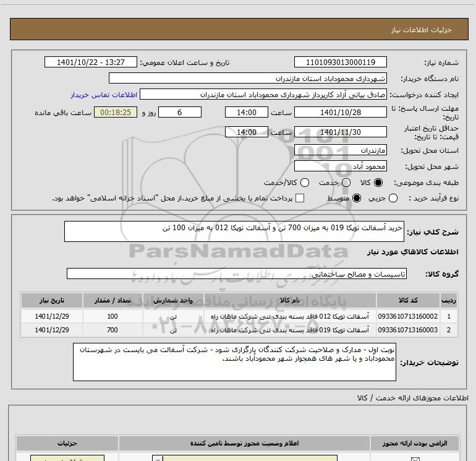Click the price validity hour field 14:00
The image size is (476, 461).
click(247, 132)
